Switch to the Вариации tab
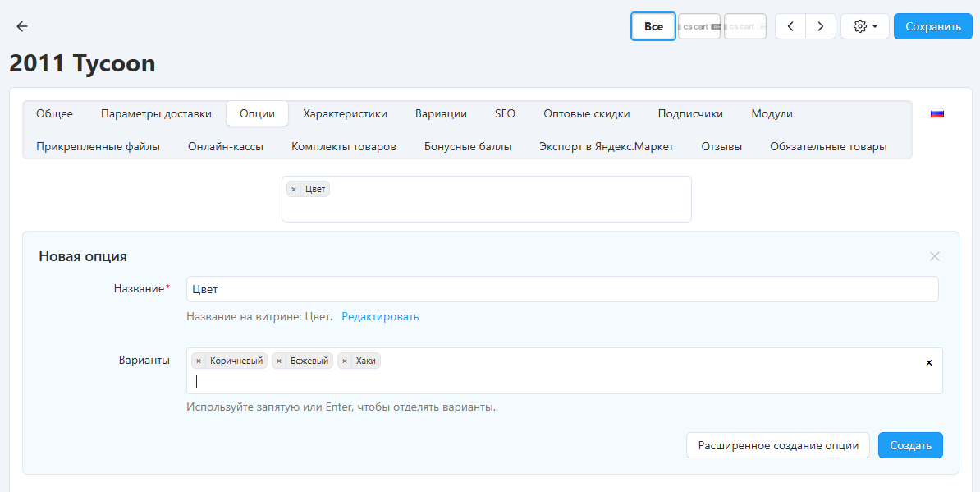Screen dimensions: 980x492 (x=441, y=113)
